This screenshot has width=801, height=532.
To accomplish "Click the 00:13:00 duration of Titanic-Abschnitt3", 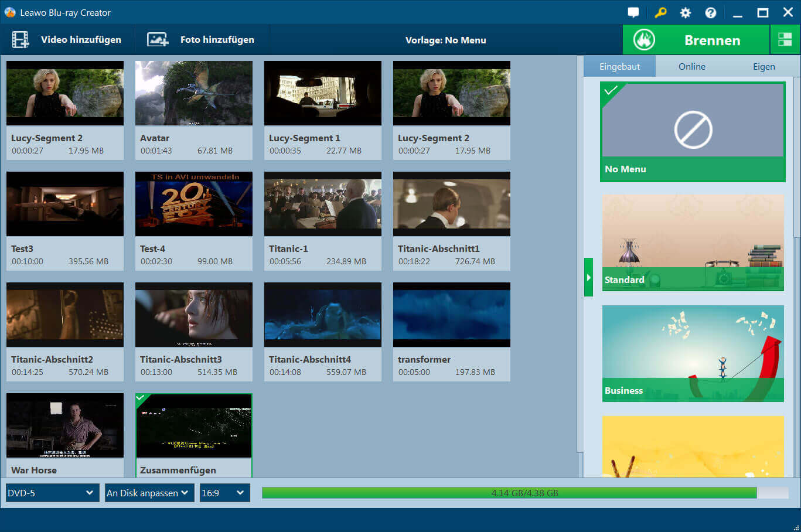I will 156,372.
